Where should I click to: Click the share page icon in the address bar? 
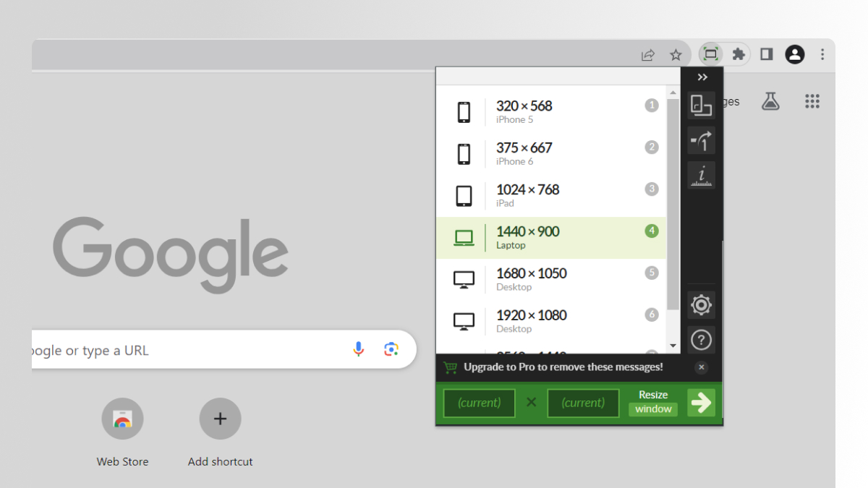click(x=648, y=55)
